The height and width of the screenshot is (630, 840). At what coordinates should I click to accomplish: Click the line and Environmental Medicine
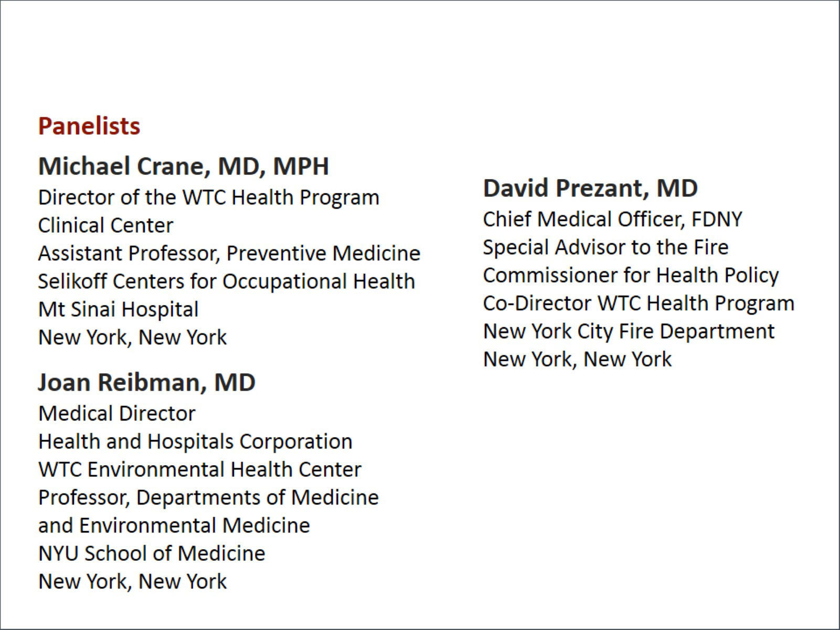[x=174, y=526]
